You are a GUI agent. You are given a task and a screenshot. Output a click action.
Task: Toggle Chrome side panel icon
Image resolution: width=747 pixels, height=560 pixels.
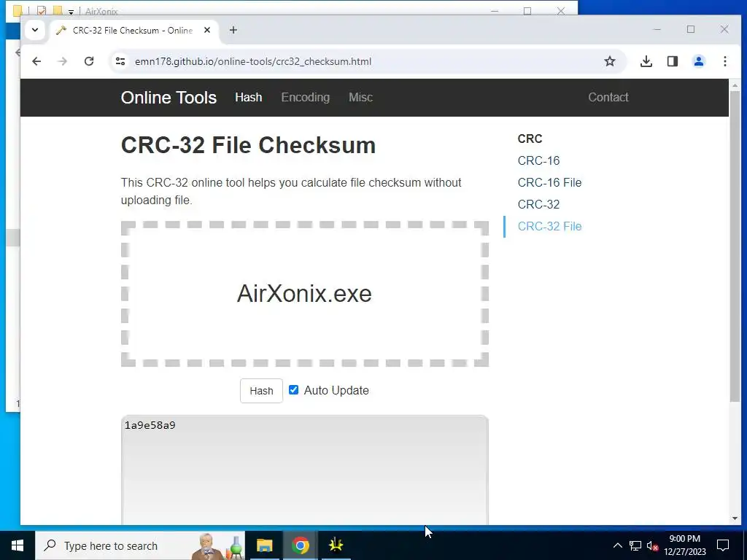click(x=672, y=61)
